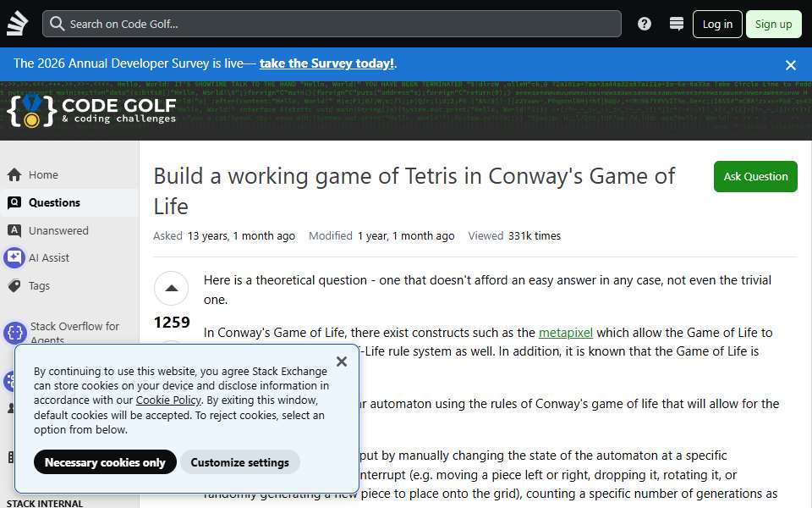Click the Unanswered sidebar icon
Screen dimensions: 812x508
click(x=14, y=230)
